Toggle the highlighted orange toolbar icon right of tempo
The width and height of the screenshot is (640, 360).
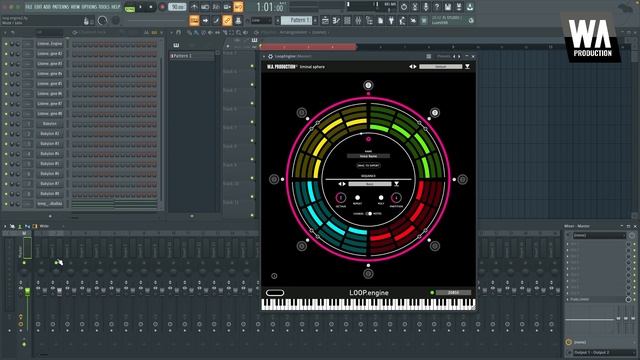(x=238, y=7)
